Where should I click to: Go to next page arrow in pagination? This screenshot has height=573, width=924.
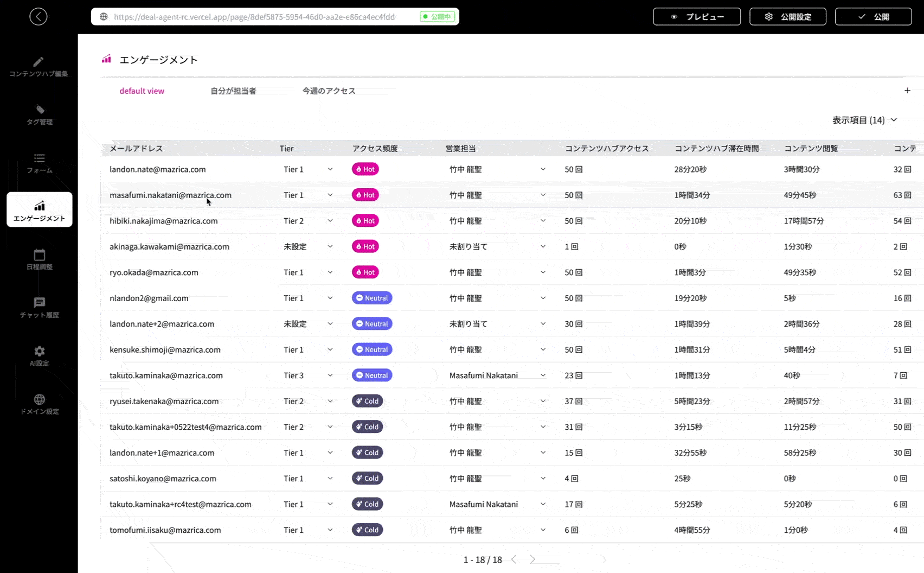532,559
